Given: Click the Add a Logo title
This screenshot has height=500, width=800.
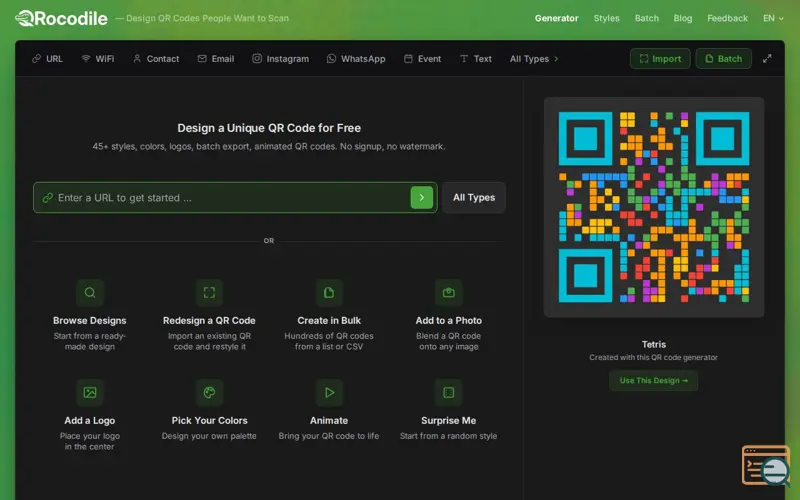Looking at the screenshot, I should (x=90, y=420).
